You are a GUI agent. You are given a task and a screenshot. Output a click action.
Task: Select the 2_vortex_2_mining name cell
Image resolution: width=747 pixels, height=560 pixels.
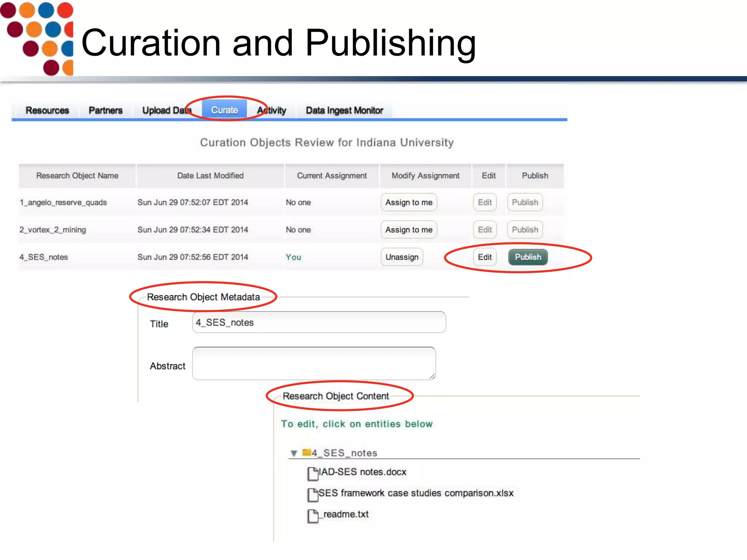pyautogui.click(x=53, y=230)
